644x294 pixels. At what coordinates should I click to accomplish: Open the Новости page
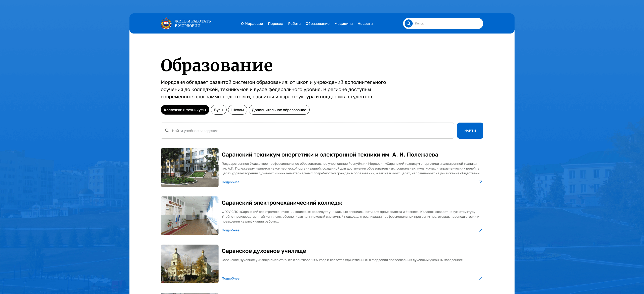coord(365,23)
